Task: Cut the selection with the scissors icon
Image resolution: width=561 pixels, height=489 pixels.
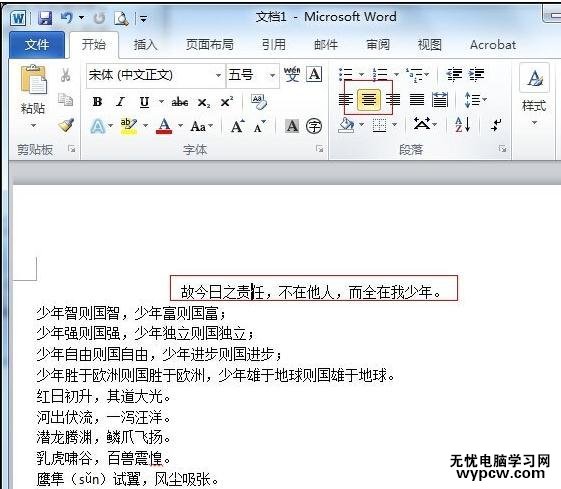Action: pos(65,75)
